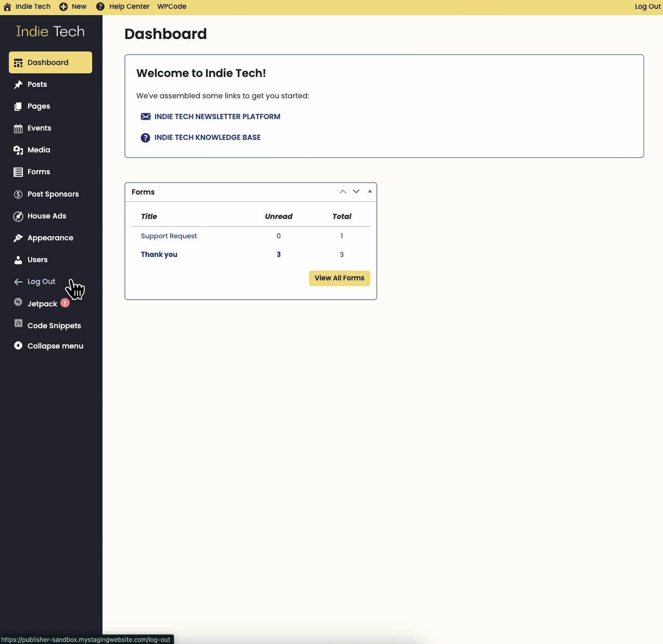Click the View All Forms button
The height and width of the screenshot is (644, 663).
pos(339,278)
